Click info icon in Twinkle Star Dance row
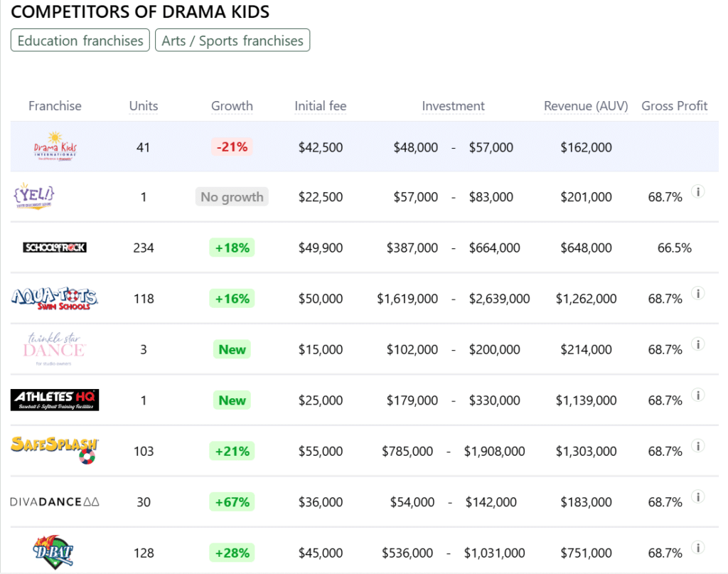 [698, 344]
